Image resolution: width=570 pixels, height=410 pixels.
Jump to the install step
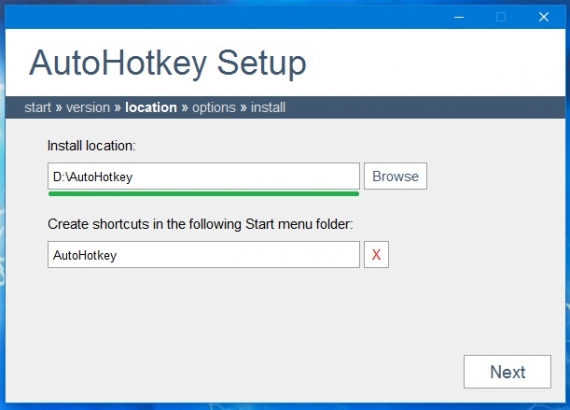pos(268,108)
